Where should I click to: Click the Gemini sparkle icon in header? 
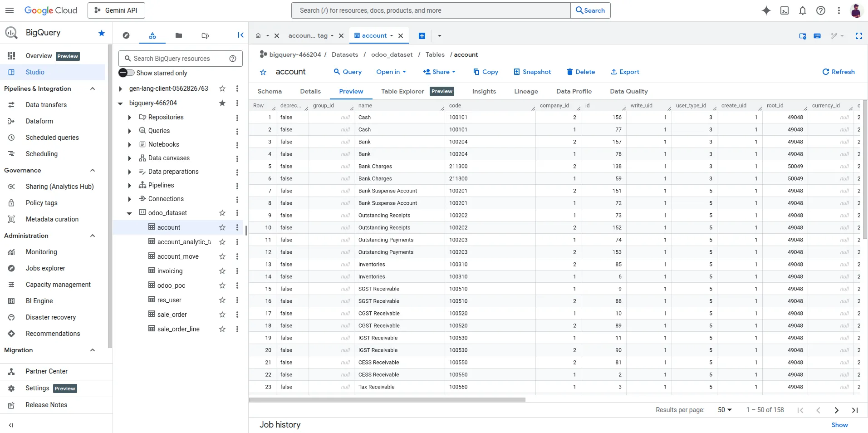coord(766,10)
